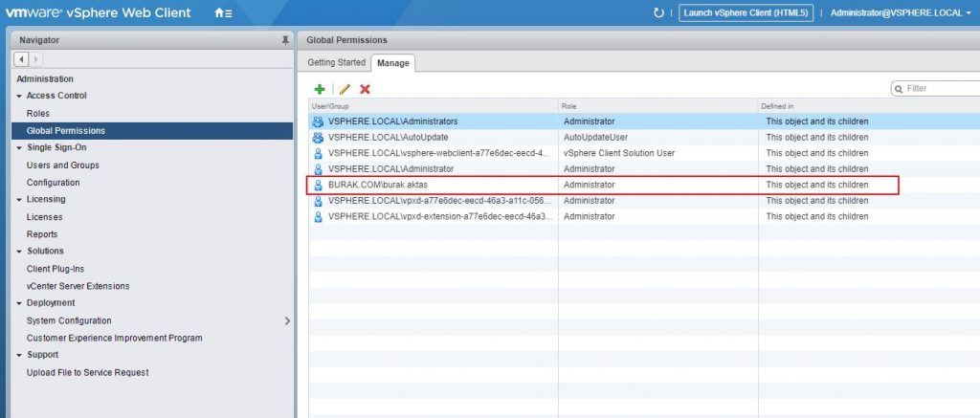Open licensing Reports

42,234
